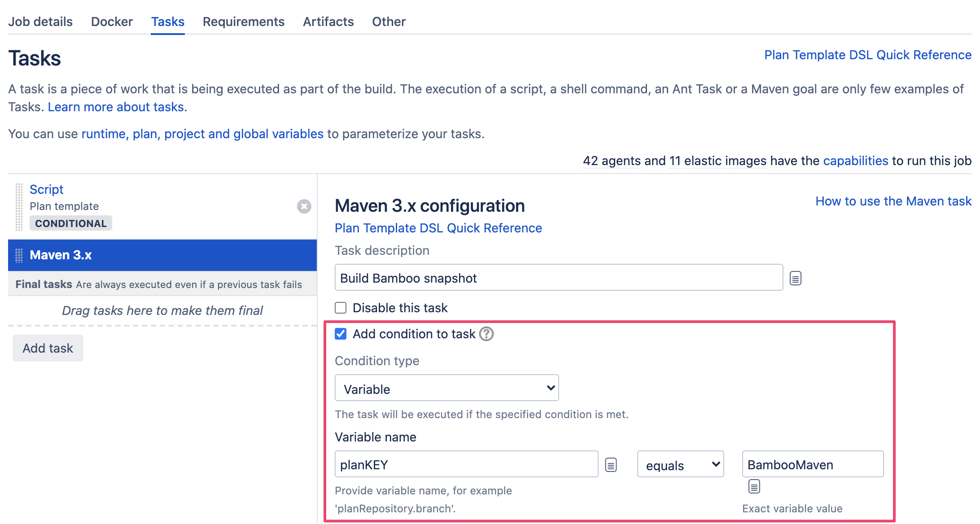Remove the Script task with the X icon
The height and width of the screenshot is (524, 980).
click(304, 206)
